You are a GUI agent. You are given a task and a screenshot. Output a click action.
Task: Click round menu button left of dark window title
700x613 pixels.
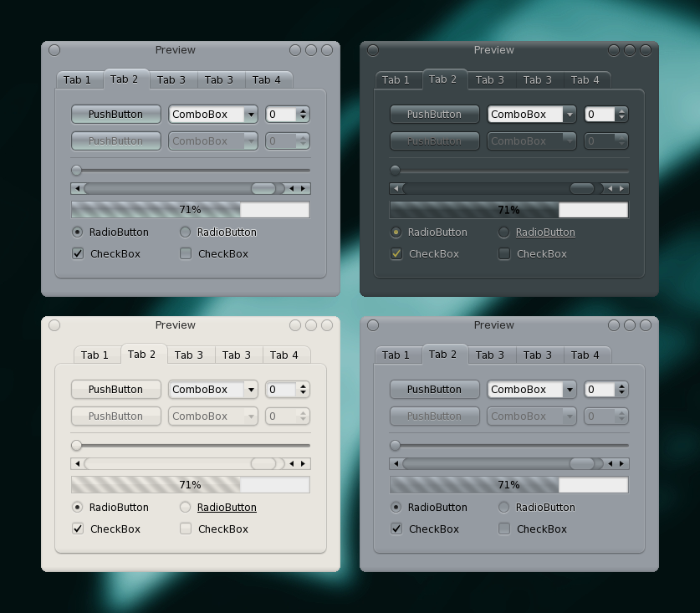click(x=373, y=50)
